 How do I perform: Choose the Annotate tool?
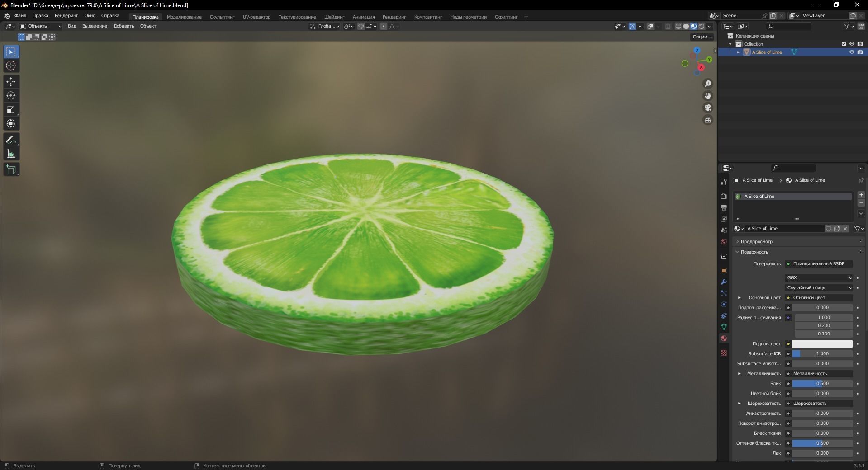(11, 140)
